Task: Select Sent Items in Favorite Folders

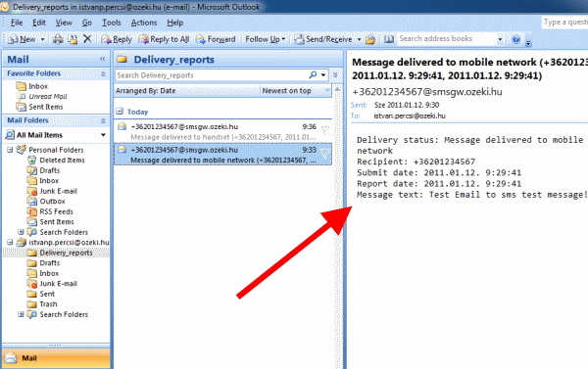Action: (39, 107)
